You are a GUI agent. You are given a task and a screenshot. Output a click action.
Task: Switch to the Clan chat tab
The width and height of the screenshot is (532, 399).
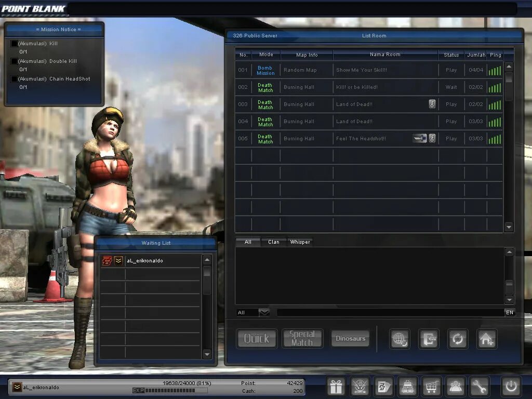(274, 242)
